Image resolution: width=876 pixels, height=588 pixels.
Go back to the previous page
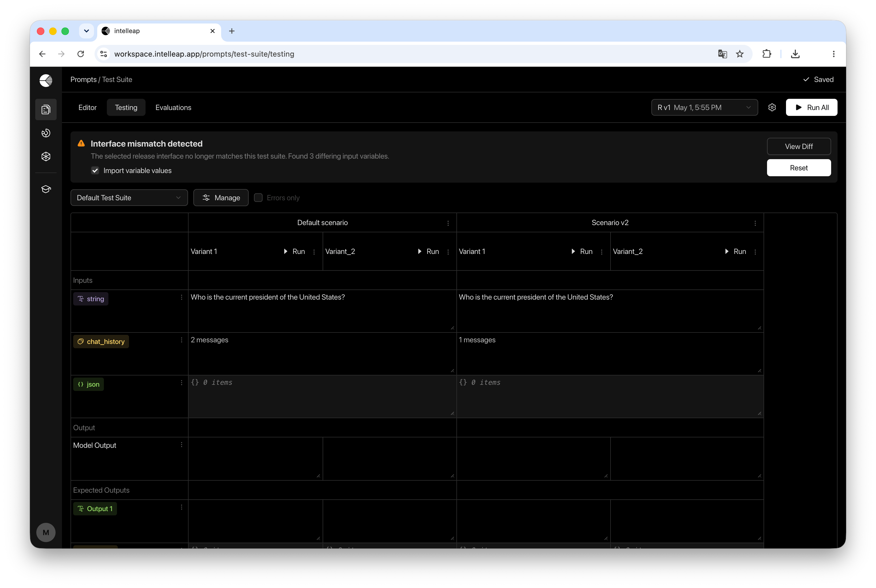(42, 54)
